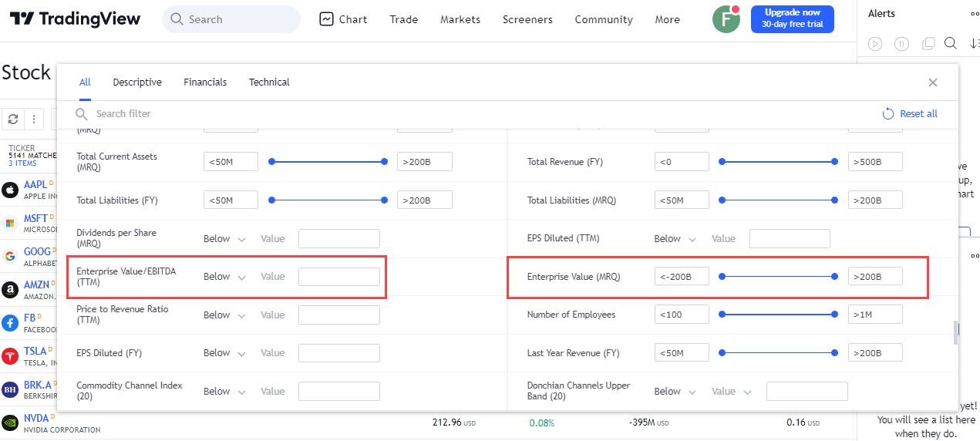Viewport: 980px width, 441px height.
Task: Click the Search filter input field
Action: tap(308, 114)
